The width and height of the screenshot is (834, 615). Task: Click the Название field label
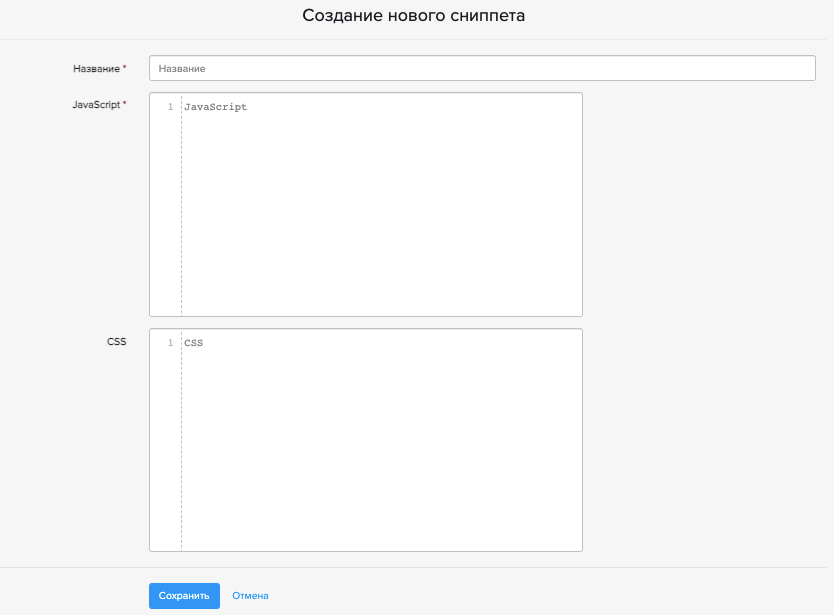[x=96, y=69]
